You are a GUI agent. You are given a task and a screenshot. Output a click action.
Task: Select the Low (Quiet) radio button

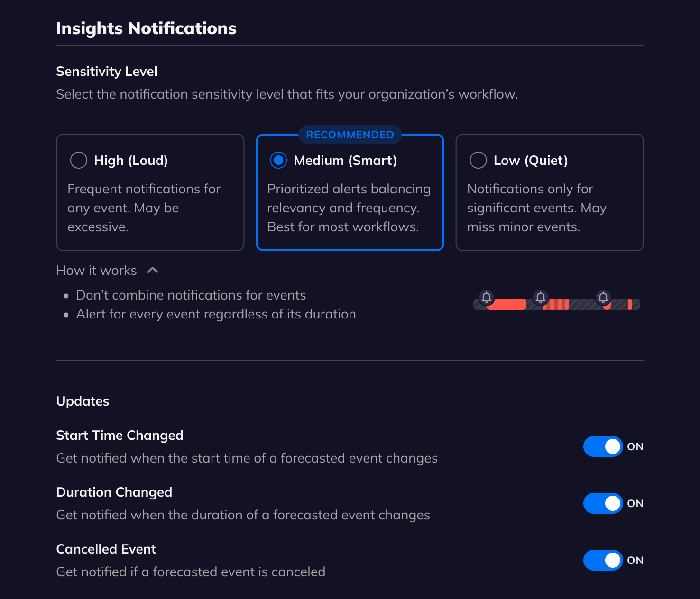pos(478,160)
